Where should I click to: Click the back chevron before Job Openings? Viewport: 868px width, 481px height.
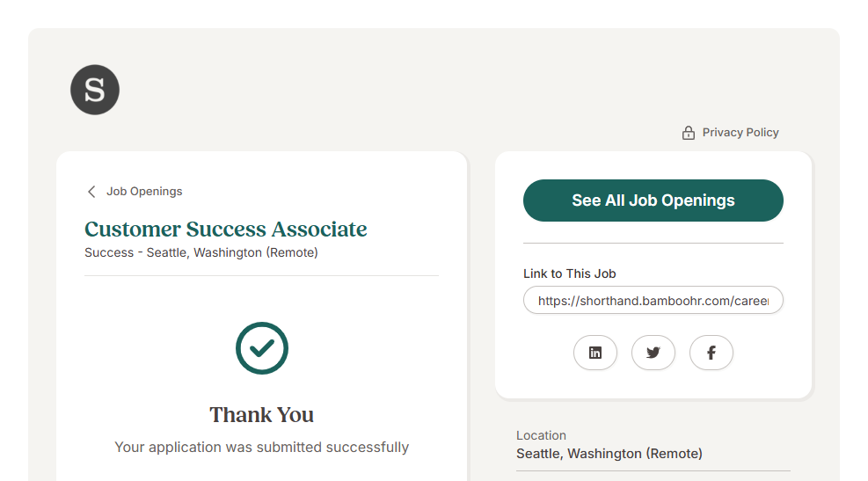pyautogui.click(x=91, y=192)
